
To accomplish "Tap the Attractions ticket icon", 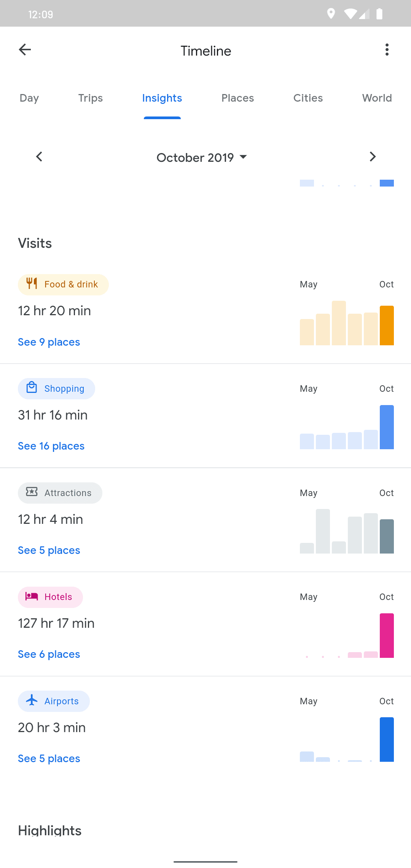I will tap(32, 492).
